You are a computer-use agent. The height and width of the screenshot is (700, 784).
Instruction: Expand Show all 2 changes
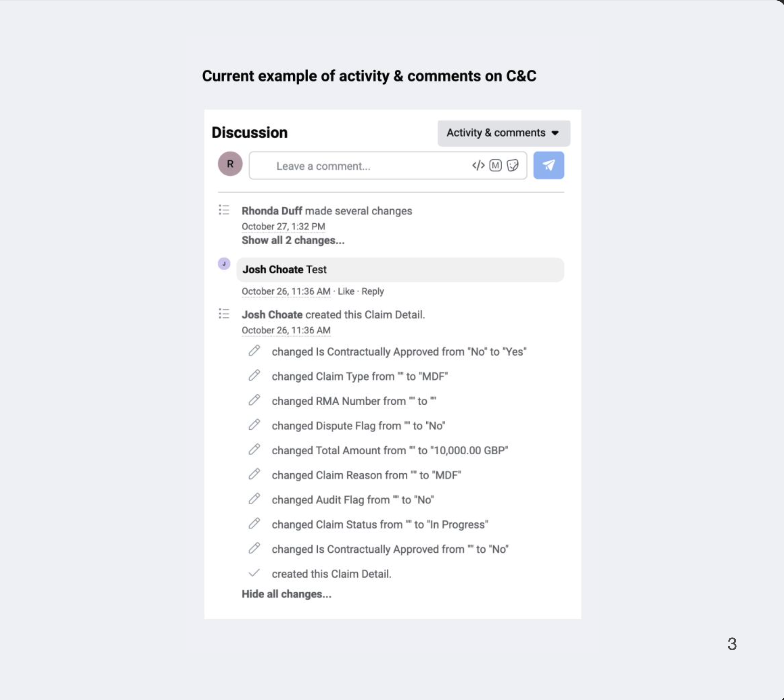coord(293,240)
